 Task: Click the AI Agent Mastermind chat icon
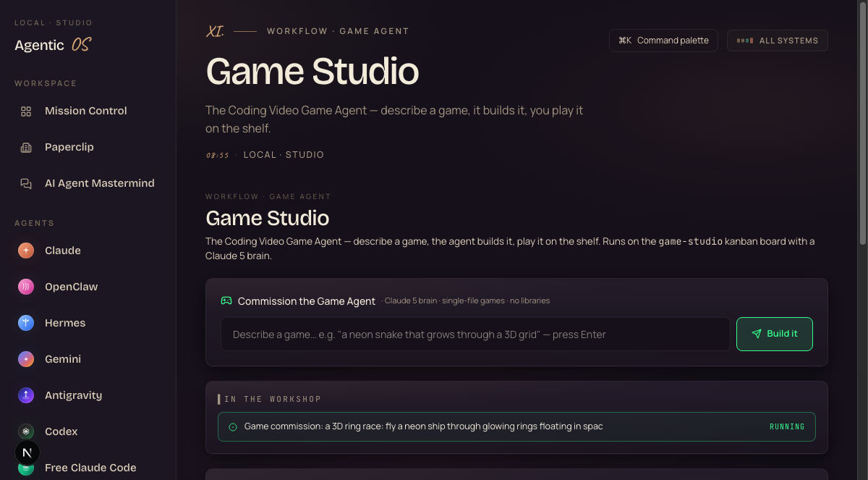pyautogui.click(x=26, y=184)
